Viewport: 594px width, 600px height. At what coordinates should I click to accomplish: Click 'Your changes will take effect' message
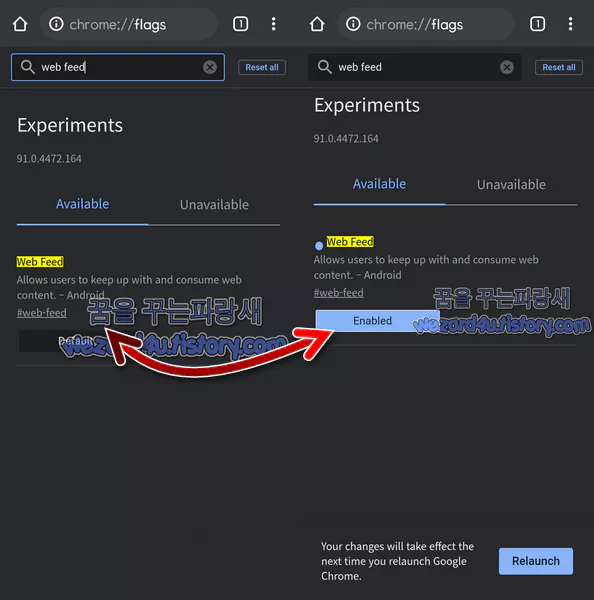(x=397, y=561)
